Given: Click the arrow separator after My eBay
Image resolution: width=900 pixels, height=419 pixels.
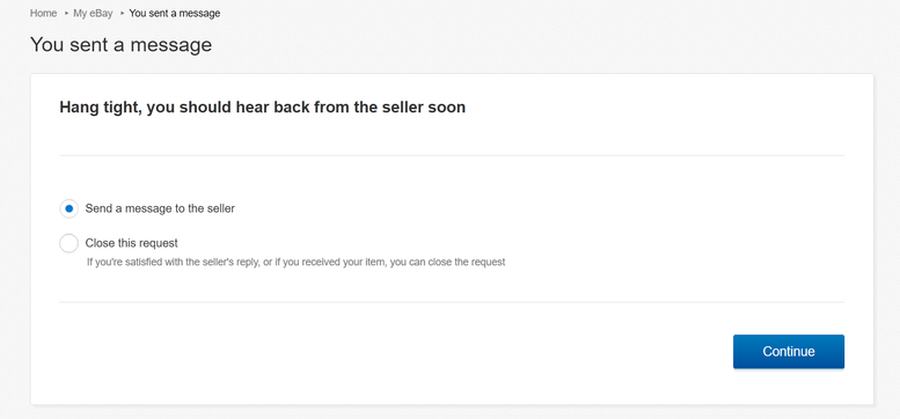Looking at the screenshot, I should (x=122, y=13).
